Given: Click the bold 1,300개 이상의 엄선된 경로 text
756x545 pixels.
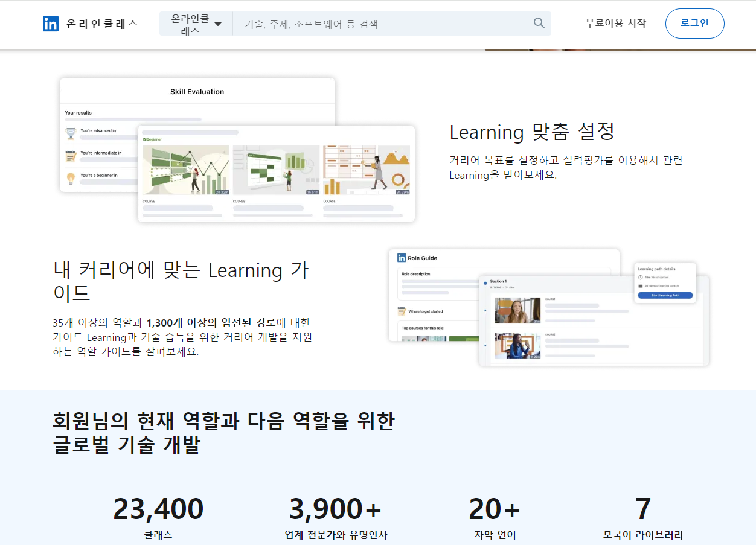Looking at the screenshot, I should (211, 322).
